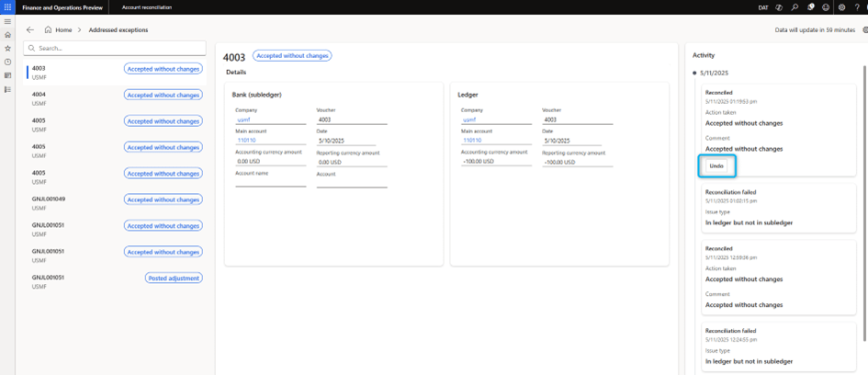Open Home from the left sidebar

tap(8, 34)
